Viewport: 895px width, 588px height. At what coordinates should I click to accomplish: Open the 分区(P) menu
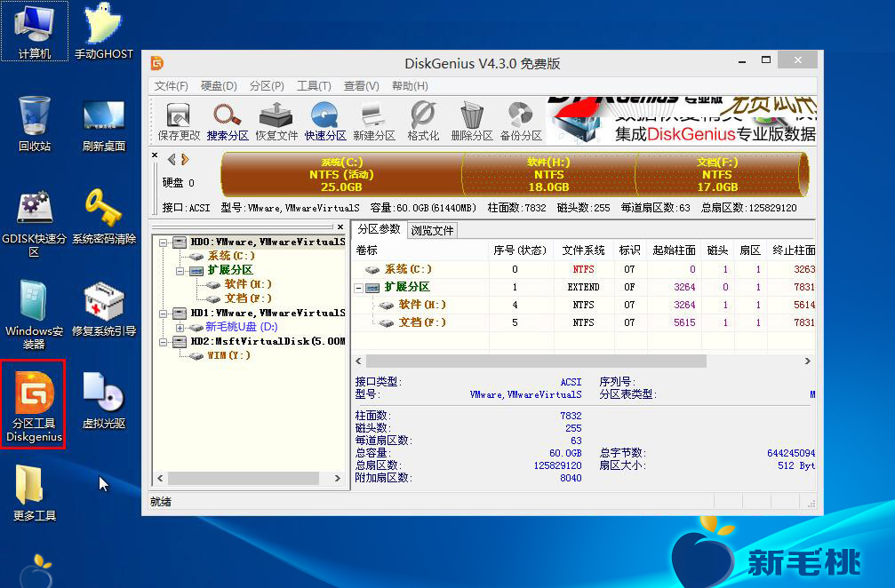[267, 86]
